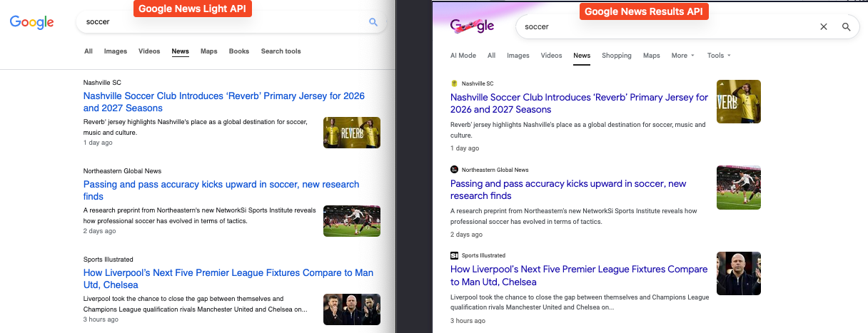Viewport: 868px width, 333px height.
Task: Switch to the All tab in the Results API window
Action: click(x=492, y=56)
